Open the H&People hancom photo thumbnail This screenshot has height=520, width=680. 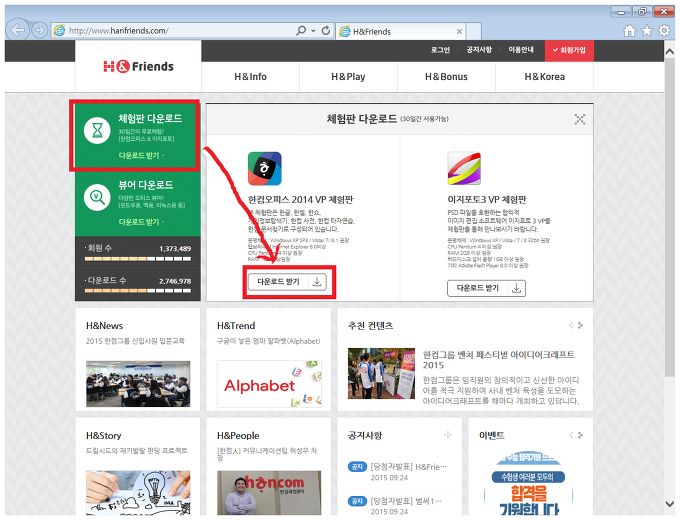tap(269, 493)
